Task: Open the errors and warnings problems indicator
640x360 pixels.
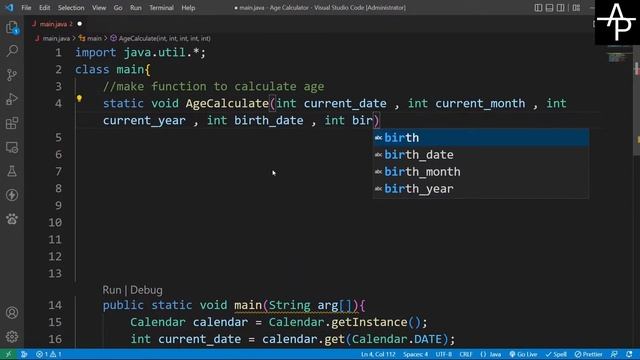Action: (49, 354)
